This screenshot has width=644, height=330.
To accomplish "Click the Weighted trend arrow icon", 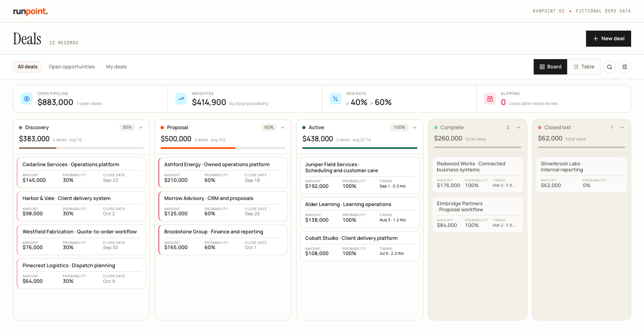I will coord(181,99).
